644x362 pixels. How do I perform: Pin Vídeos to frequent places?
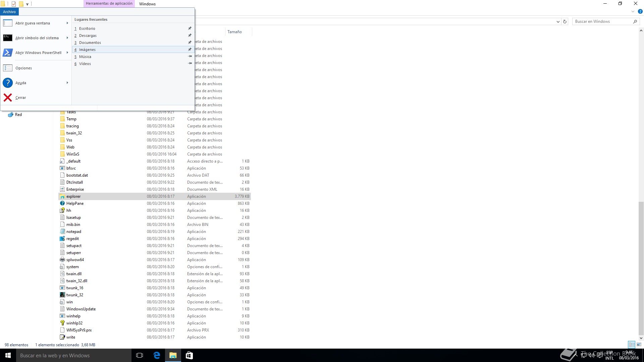click(x=190, y=64)
